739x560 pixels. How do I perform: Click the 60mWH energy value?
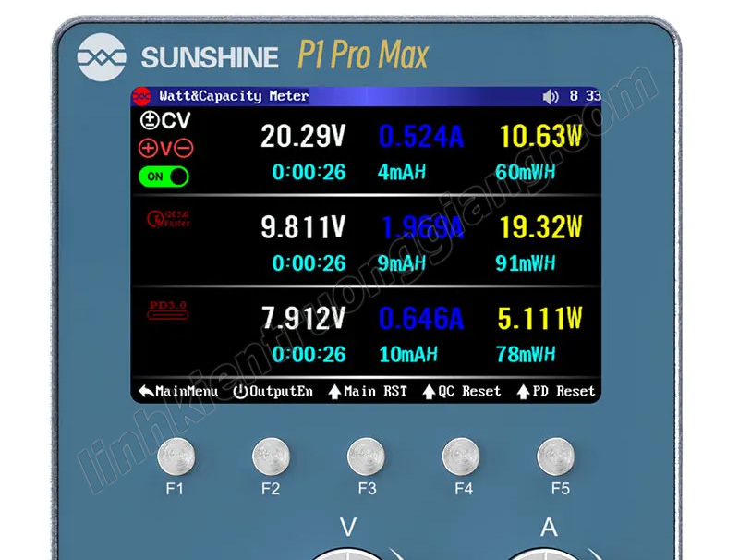click(526, 172)
